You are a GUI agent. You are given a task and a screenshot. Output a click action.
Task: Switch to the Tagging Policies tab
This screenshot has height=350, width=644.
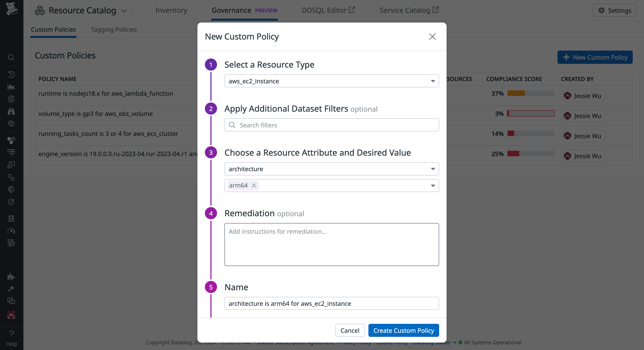tap(114, 30)
